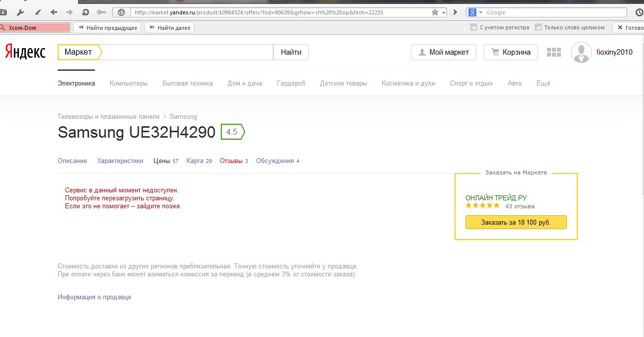644x337 pixels.
Task: Click the clock history icon
Action: (x=640, y=12)
